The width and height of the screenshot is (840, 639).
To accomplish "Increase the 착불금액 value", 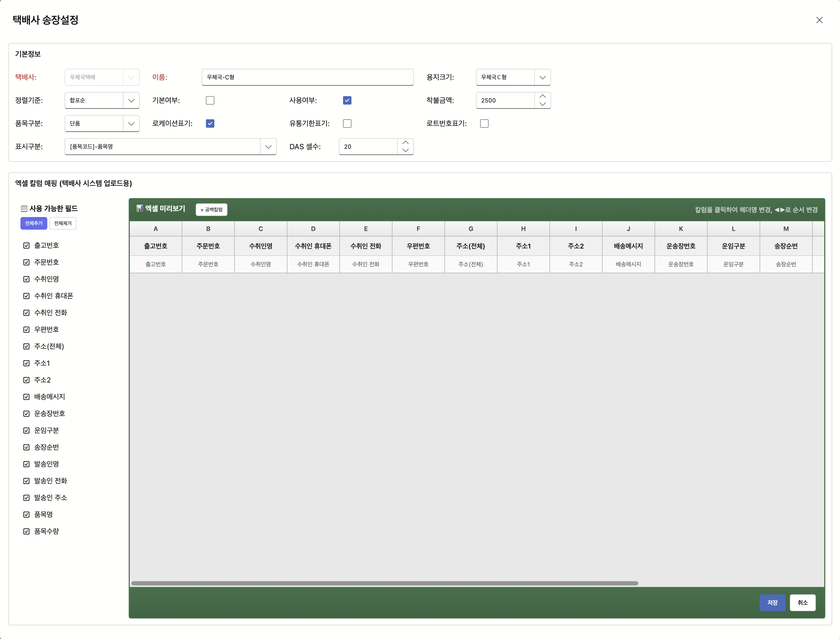I will [543, 96].
